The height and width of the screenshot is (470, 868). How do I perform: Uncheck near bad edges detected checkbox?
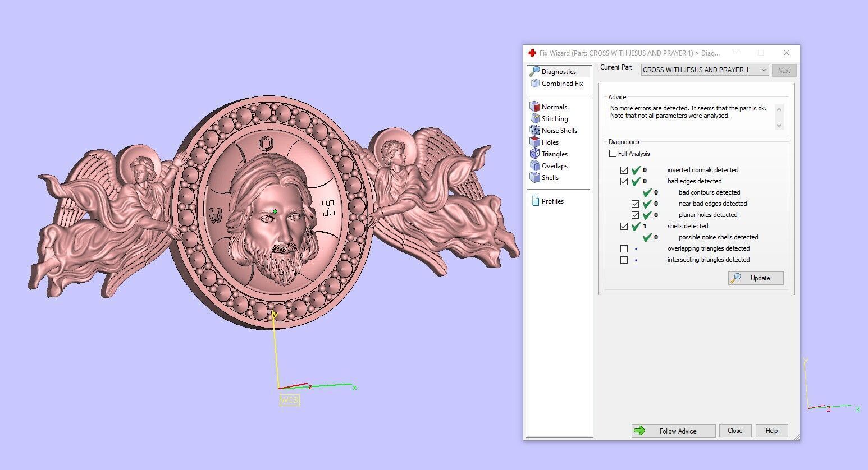click(635, 204)
